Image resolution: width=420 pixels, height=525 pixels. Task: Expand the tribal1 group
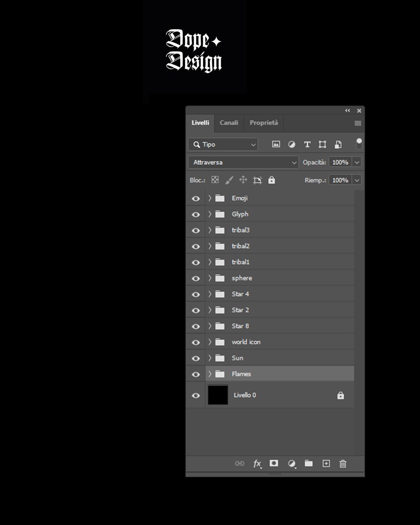[x=209, y=262]
